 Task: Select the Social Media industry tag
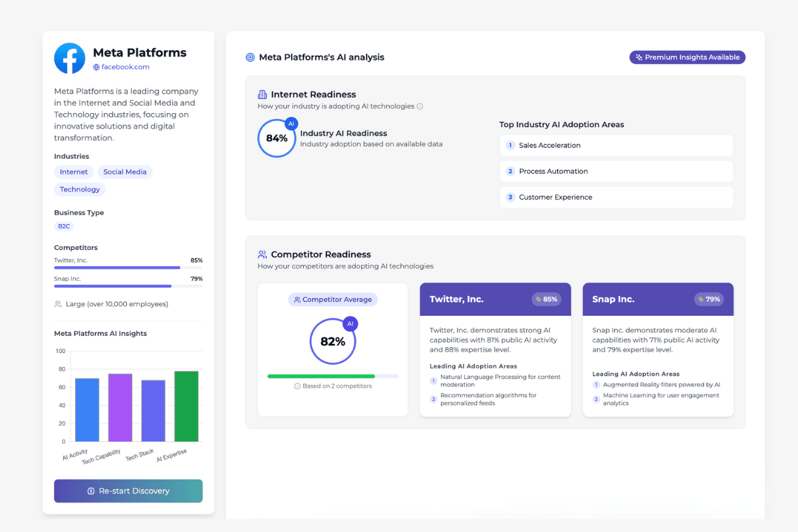tap(125, 172)
